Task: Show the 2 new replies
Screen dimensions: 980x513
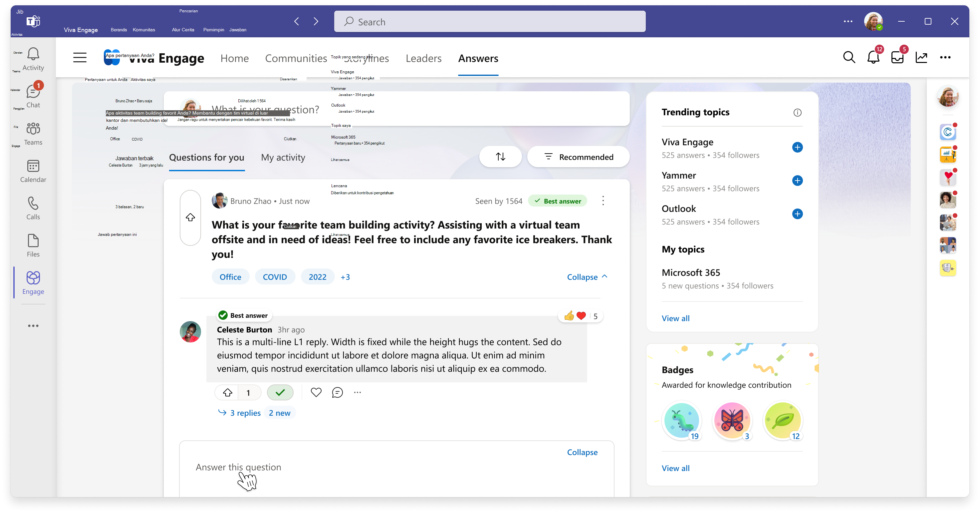Action: (x=280, y=413)
